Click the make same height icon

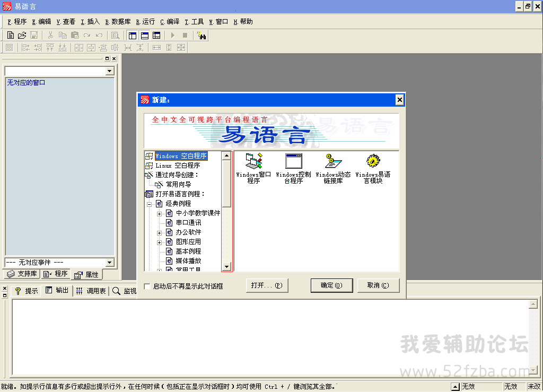[169, 47]
